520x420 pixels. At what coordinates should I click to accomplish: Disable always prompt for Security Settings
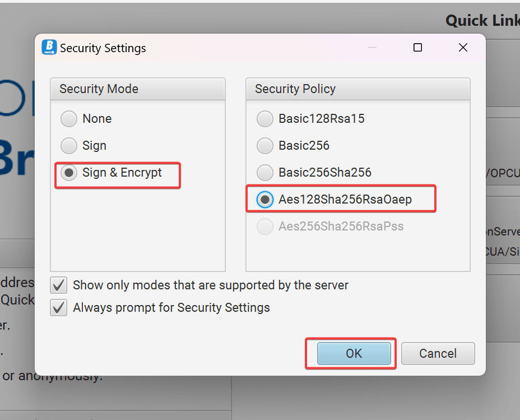click(x=59, y=307)
